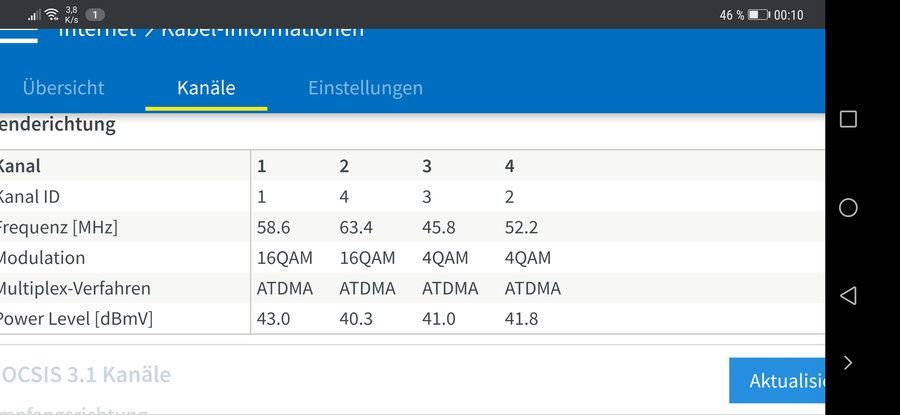Select the Modulation row label
The height and width of the screenshot is (415, 900).
coord(43,258)
